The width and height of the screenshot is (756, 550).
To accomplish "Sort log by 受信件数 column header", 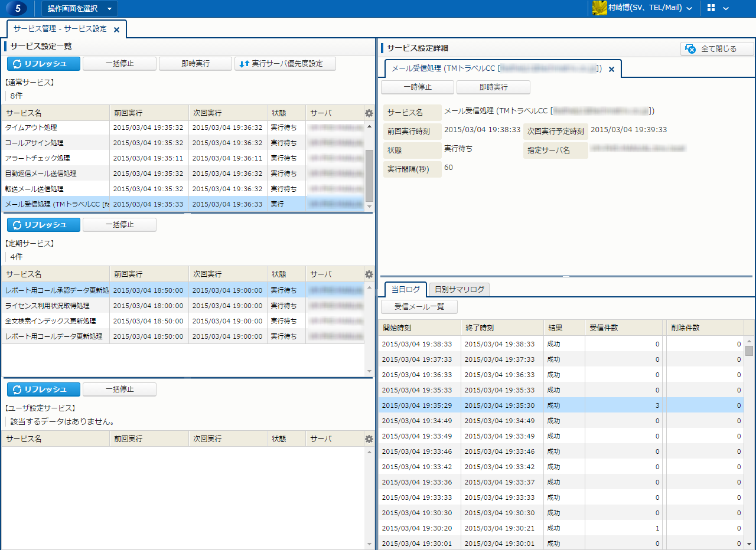I will point(624,328).
